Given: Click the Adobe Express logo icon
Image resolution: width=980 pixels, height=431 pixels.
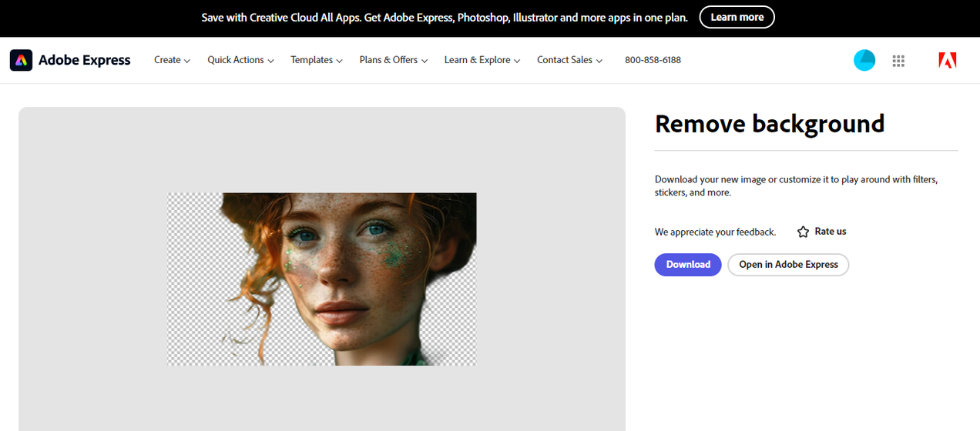Looking at the screenshot, I should (21, 60).
